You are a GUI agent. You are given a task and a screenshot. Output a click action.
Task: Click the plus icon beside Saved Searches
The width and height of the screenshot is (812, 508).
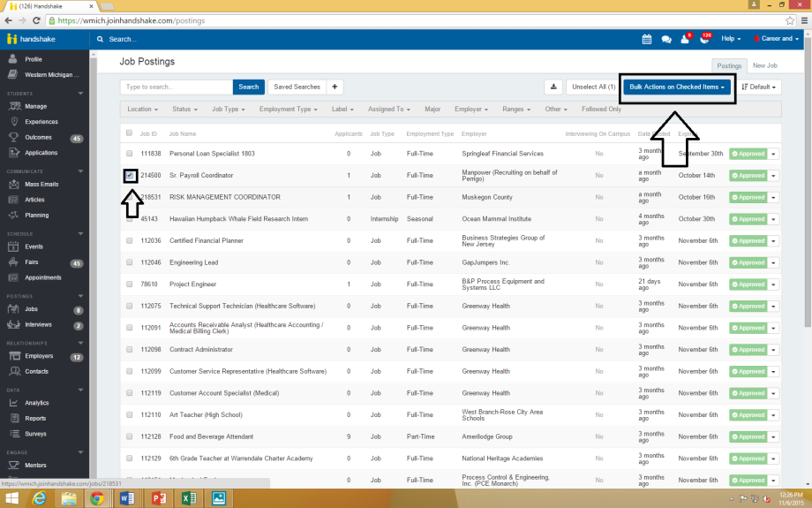pos(335,87)
